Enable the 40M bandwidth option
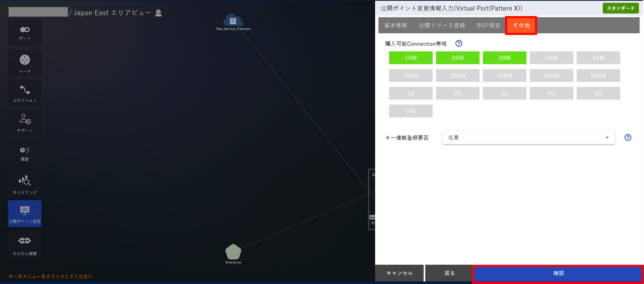This screenshot has width=644, height=284. (x=551, y=58)
